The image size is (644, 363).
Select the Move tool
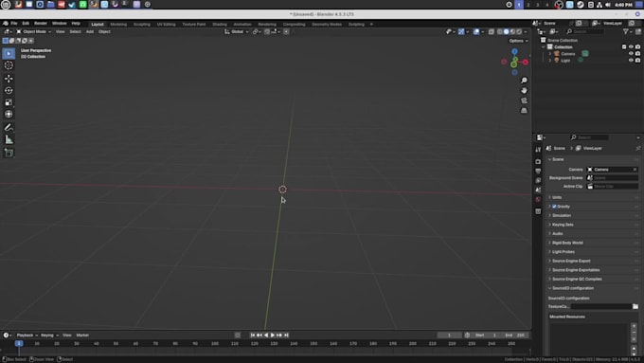coord(9,79)
